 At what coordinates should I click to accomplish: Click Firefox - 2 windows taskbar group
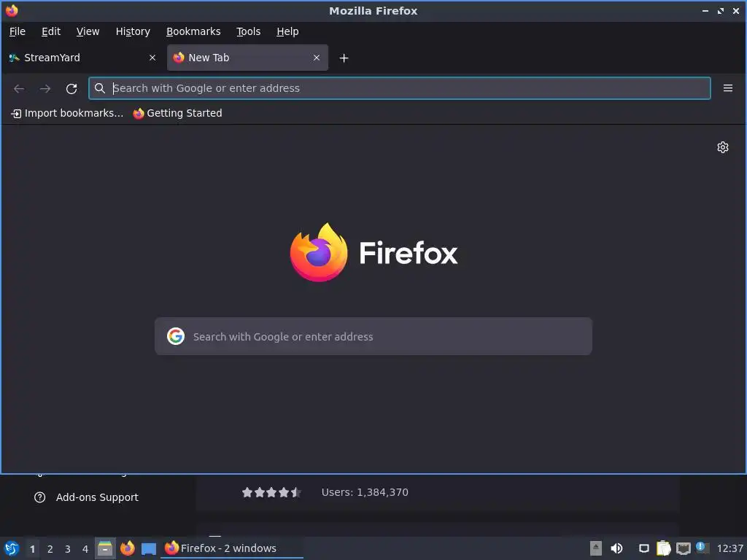click(231, 548)
